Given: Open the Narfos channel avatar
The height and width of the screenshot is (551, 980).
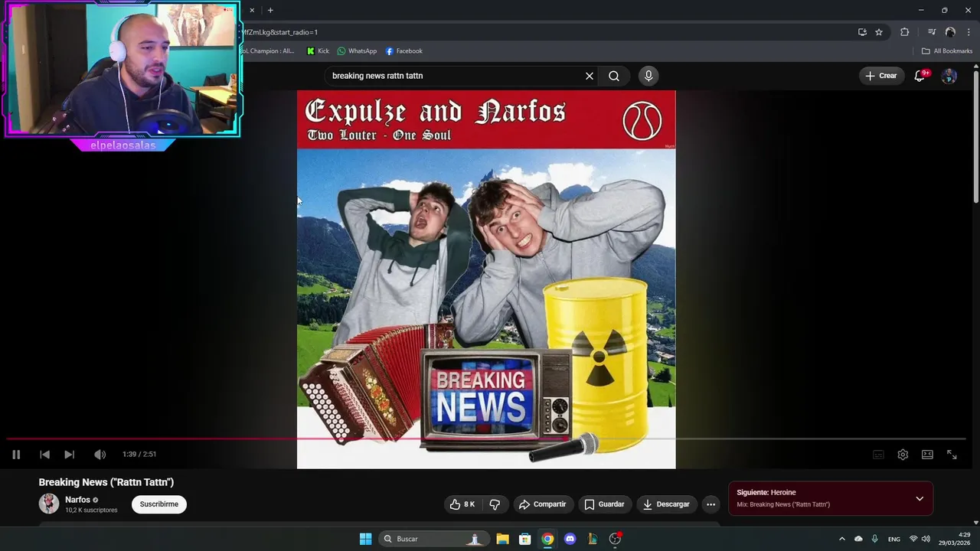Looking at the screenshot, I should (49, 504).
